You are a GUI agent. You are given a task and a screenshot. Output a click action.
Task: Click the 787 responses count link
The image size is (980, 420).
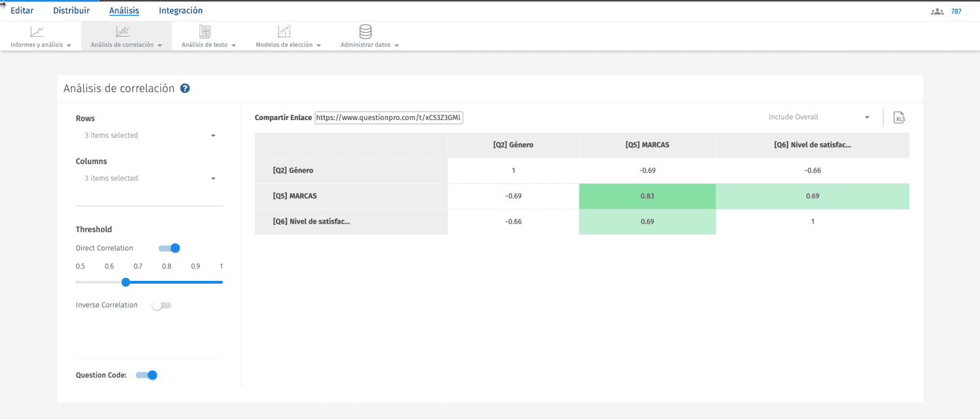(956, 12)
